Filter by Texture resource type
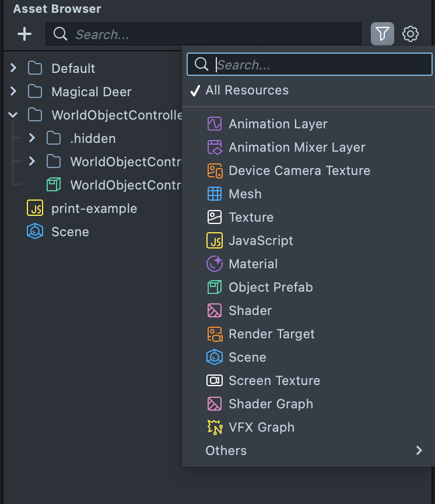This screenshot has height=504, width=435. coord(251,218)
